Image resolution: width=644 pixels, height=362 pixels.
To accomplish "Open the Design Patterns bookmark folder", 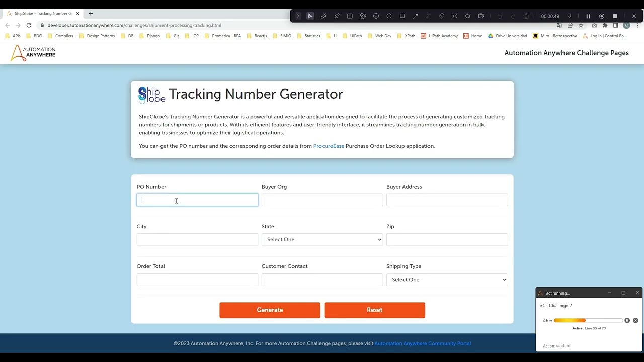I will 97,36.
